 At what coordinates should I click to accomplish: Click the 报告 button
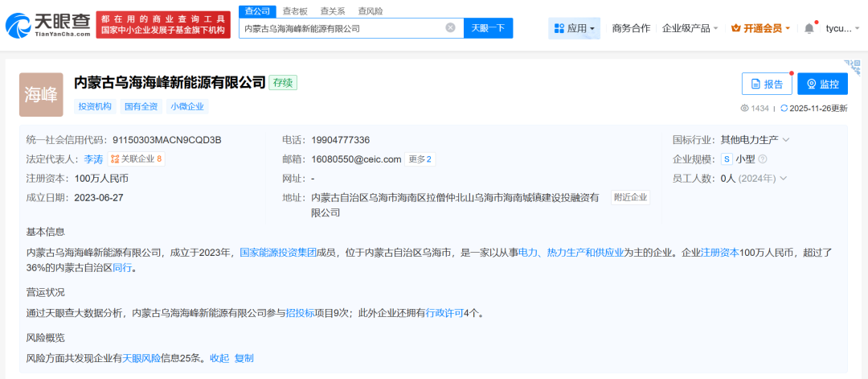coord(767,84)
